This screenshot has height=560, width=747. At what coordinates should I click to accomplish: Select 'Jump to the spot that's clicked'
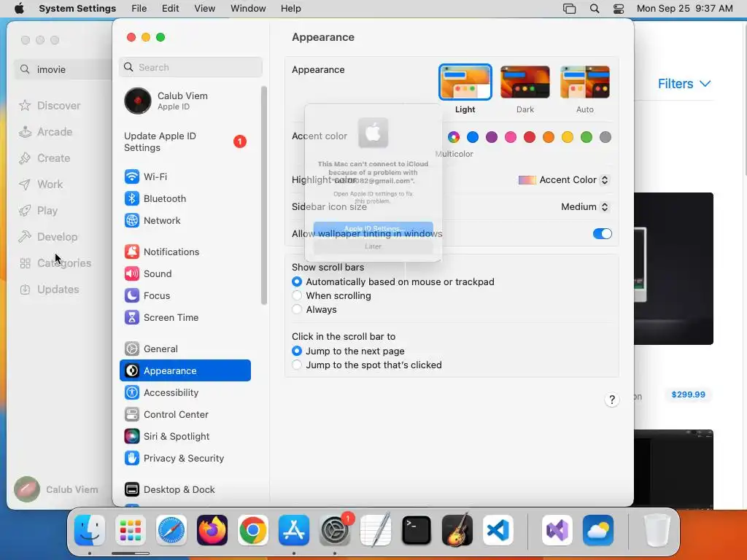point(297,365)
